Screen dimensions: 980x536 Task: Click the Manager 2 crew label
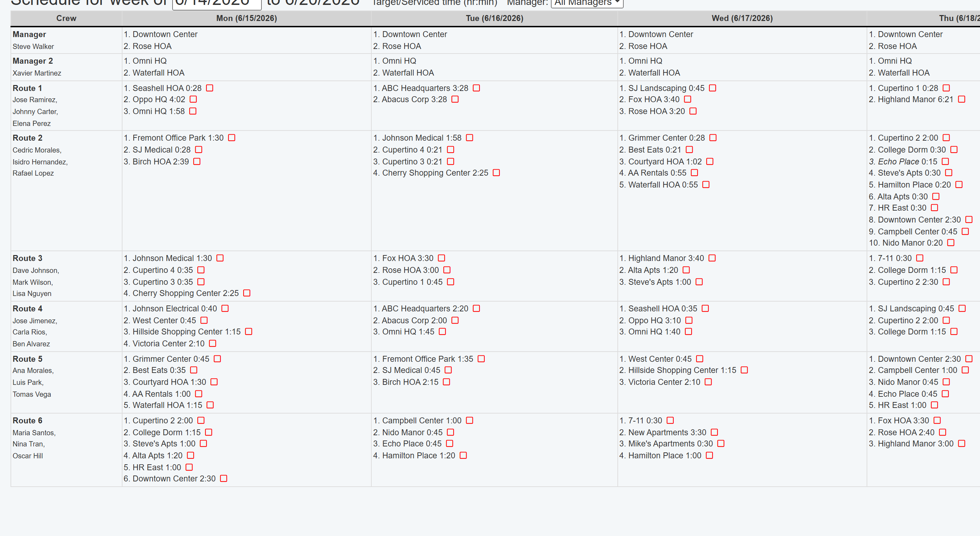pos(33,61)
